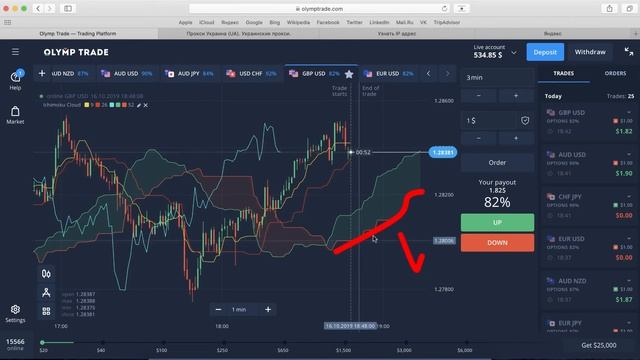Add a new asset tab with plus icon
Viewport: 640px width, 360px height.
42,73
